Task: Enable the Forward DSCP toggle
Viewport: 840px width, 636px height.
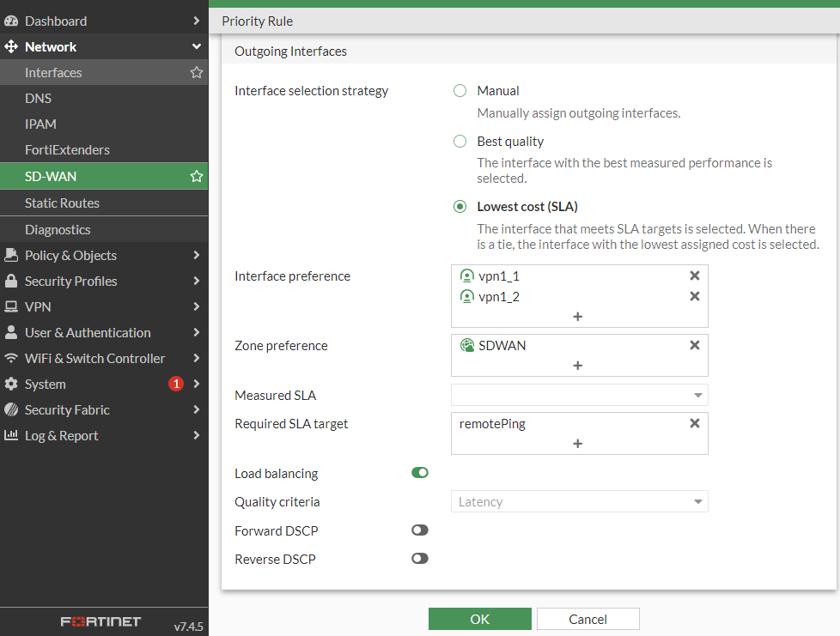Action: click(x=419, y=530)
